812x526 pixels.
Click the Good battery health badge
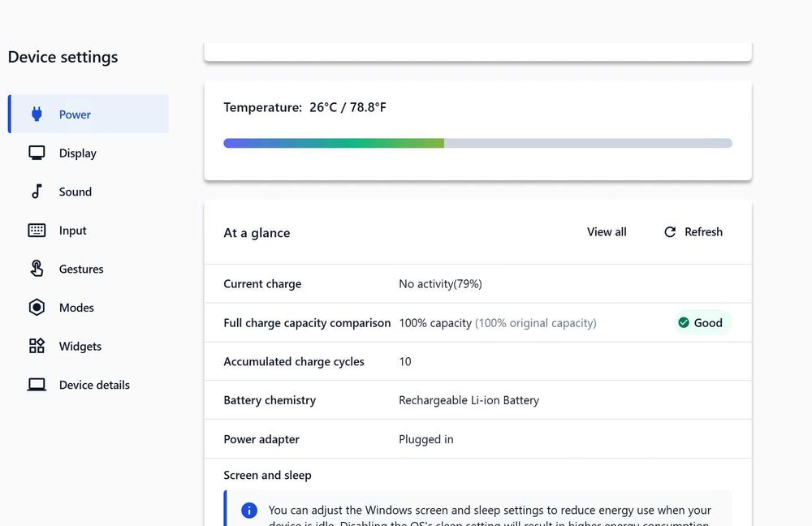point(702,323)
